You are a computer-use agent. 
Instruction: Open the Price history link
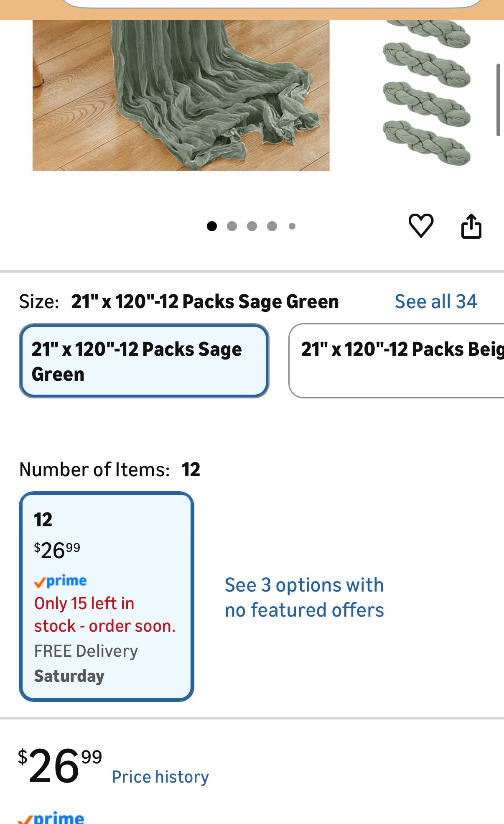(x=160, y=777)
